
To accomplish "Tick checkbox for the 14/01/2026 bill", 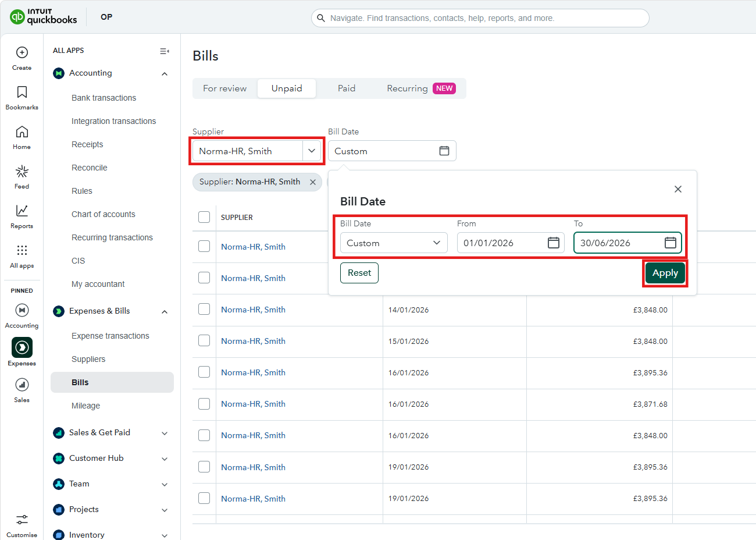I will coord(204,309).
